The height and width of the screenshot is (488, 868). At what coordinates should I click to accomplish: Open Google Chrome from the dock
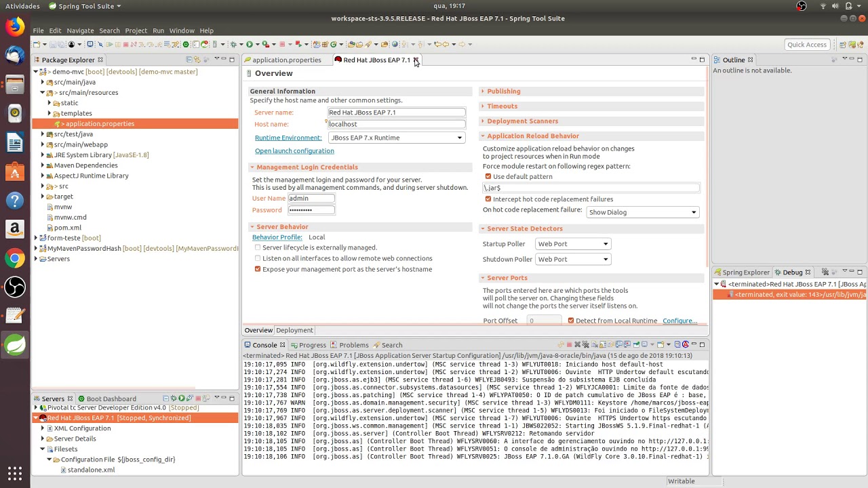15,258
